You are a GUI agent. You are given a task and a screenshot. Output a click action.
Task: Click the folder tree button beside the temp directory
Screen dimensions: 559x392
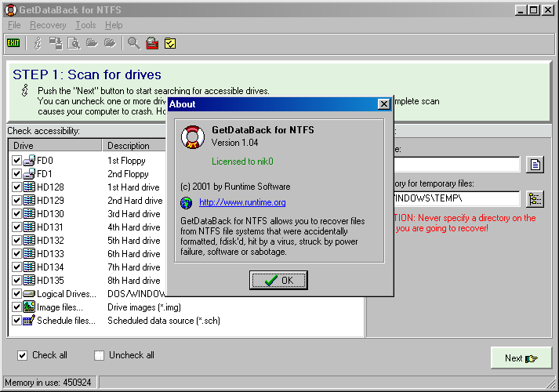[535, 199]
